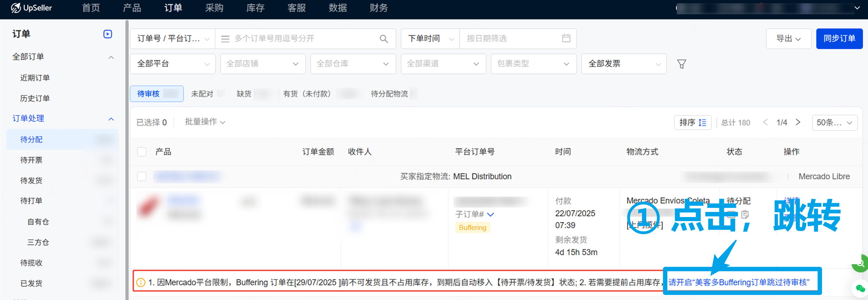Click the batch input list icon
Image resolution: width=868 pixels, height=300 pixels.
tap(225, 39)
